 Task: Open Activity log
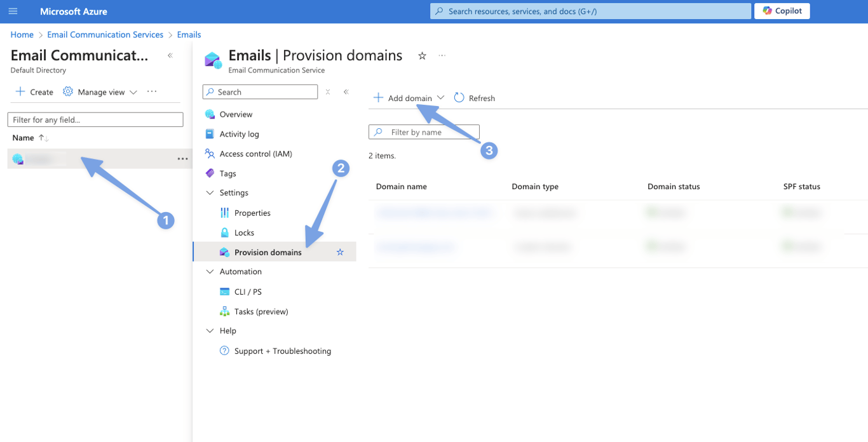point(239,134)
